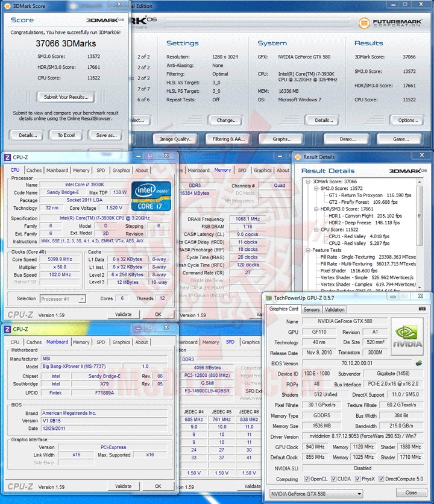Open the Validation tab in GPU-Z
Screen dimensions: 434x504
click(x=335, y=309)
